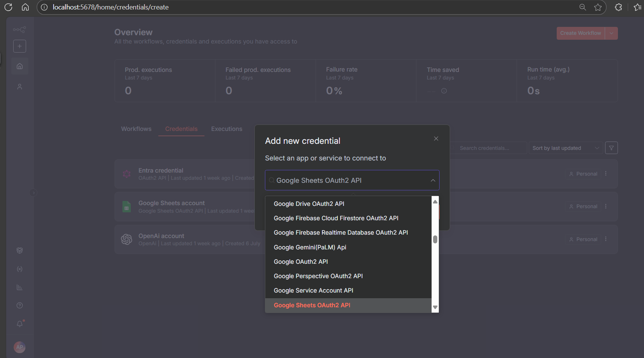Open the templates box icon in sidebar

tap(20, 251)
